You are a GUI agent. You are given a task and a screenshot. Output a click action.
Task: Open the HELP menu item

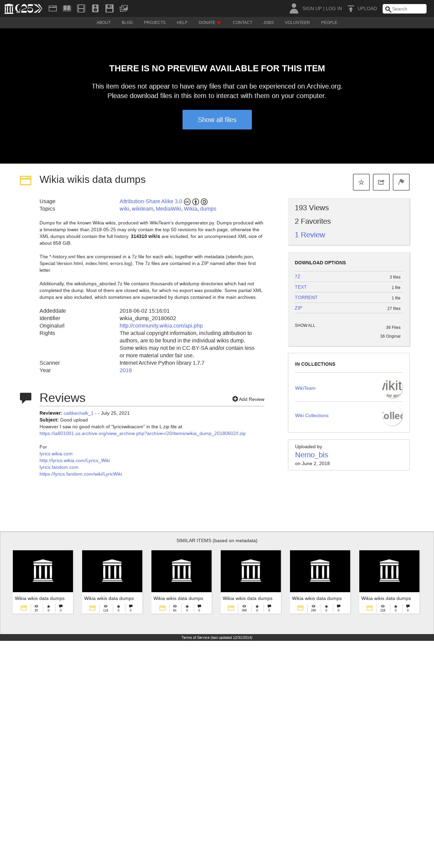click(x=182, y=23)
